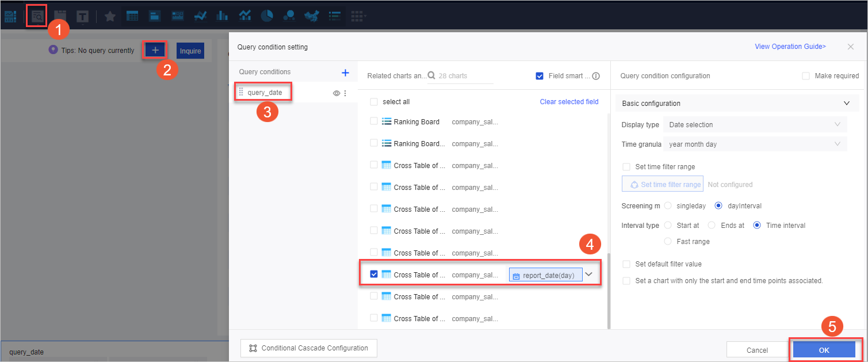
Task: Insert a bubble chart from the toolbar
Action: point(289,16)
